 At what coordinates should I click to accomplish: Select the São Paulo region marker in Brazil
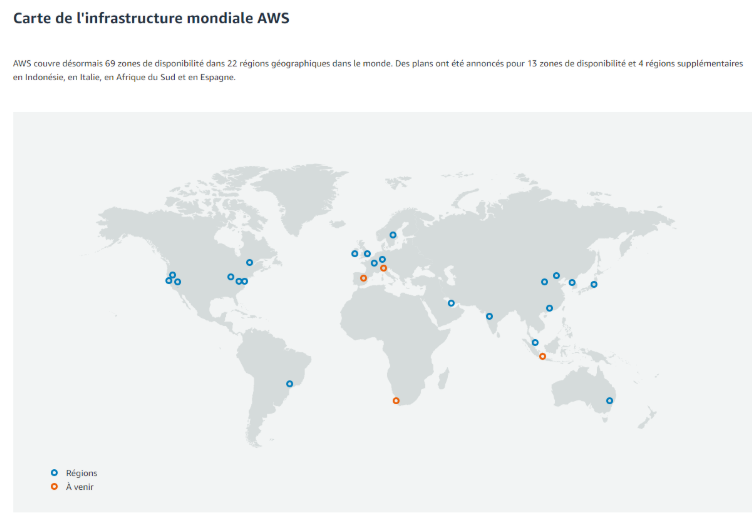pos(290,384)
